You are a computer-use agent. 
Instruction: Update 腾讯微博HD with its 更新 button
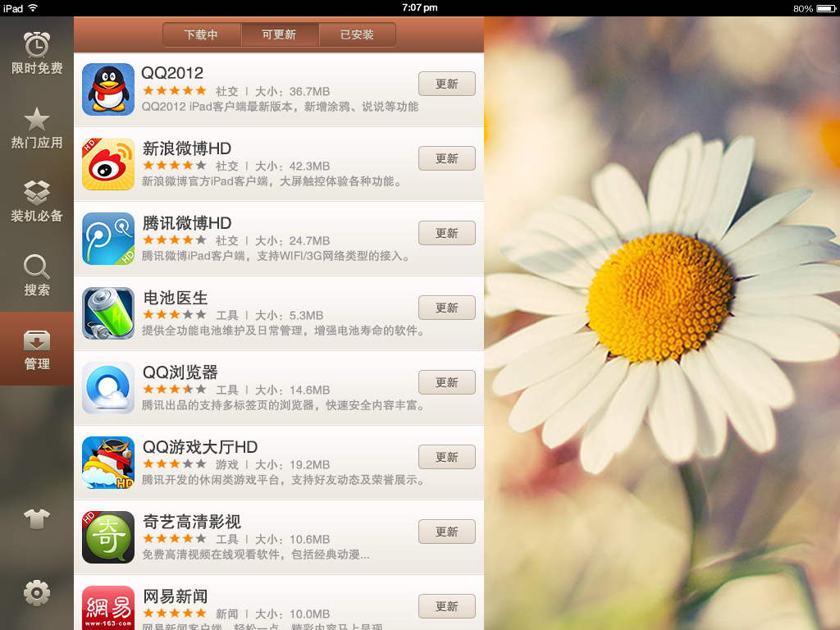coord(447,233)
